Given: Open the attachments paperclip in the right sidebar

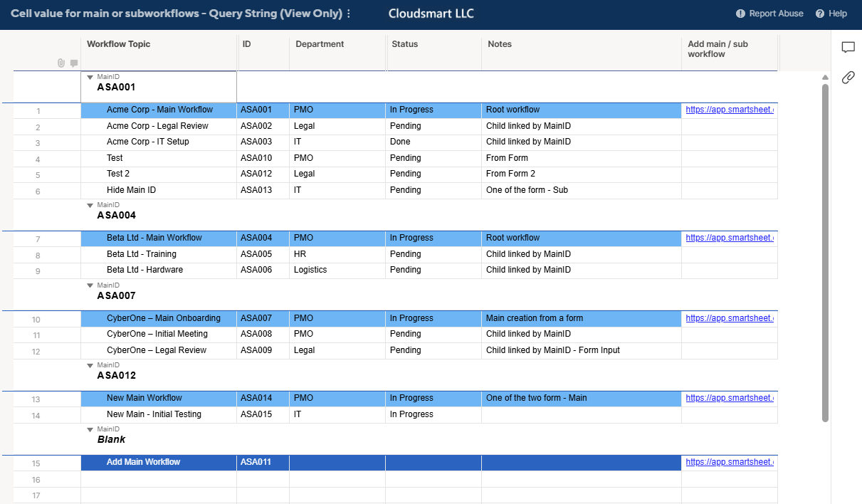Looking at the screenshot, I should [848, 78].
